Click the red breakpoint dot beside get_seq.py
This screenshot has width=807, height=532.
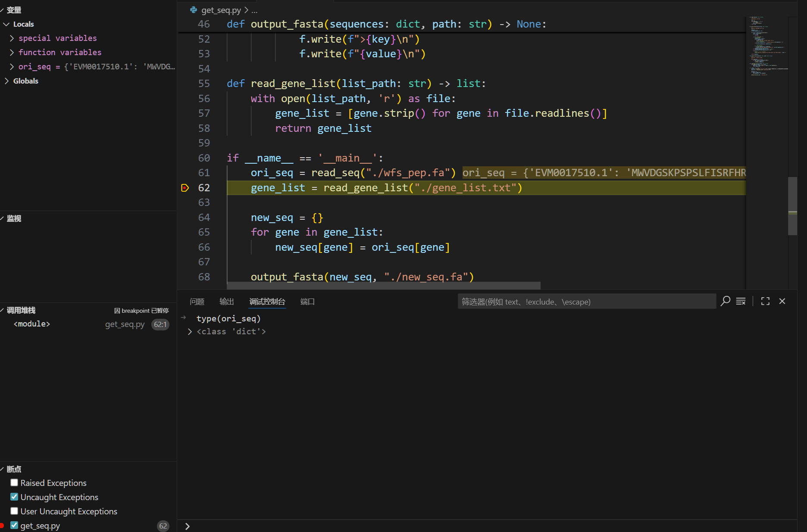[x=2, y=525]
